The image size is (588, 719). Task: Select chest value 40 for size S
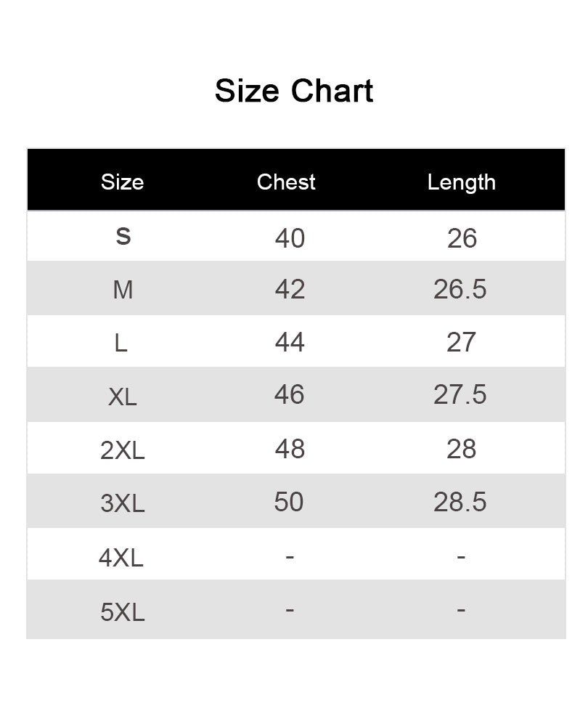coord(290,238)
